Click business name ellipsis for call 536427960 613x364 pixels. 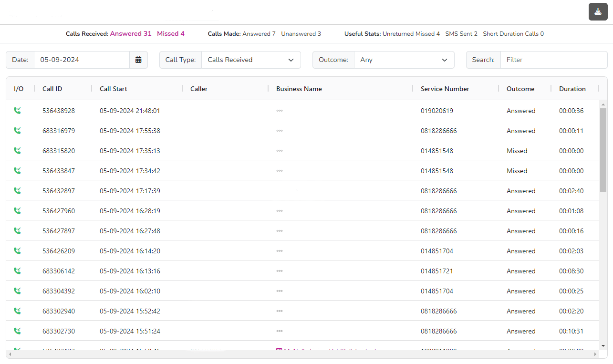click(x=280, y=211)
